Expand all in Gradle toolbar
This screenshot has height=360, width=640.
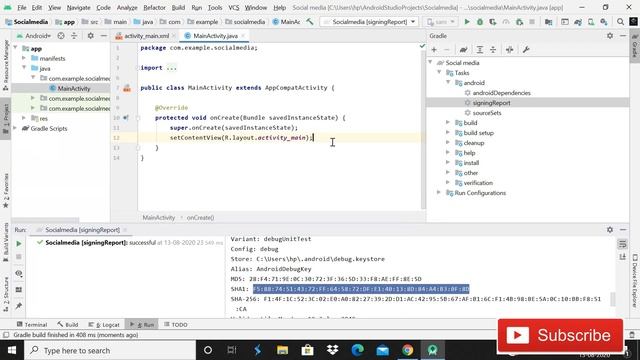pyautogui.click(x=480, y=50)
